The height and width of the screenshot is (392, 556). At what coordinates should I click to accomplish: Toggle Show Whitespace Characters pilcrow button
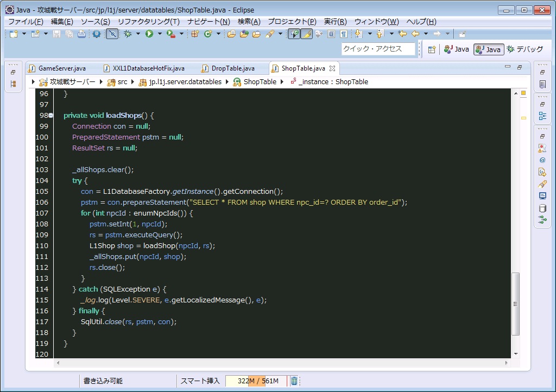pyautogui.click(x=343, y=34)
